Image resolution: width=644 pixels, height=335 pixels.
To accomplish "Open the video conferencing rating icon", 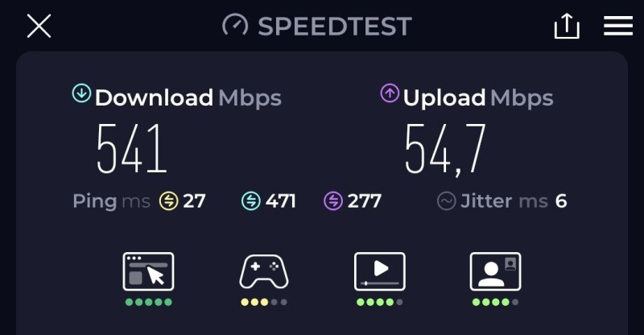I will (x=495, y=271).
